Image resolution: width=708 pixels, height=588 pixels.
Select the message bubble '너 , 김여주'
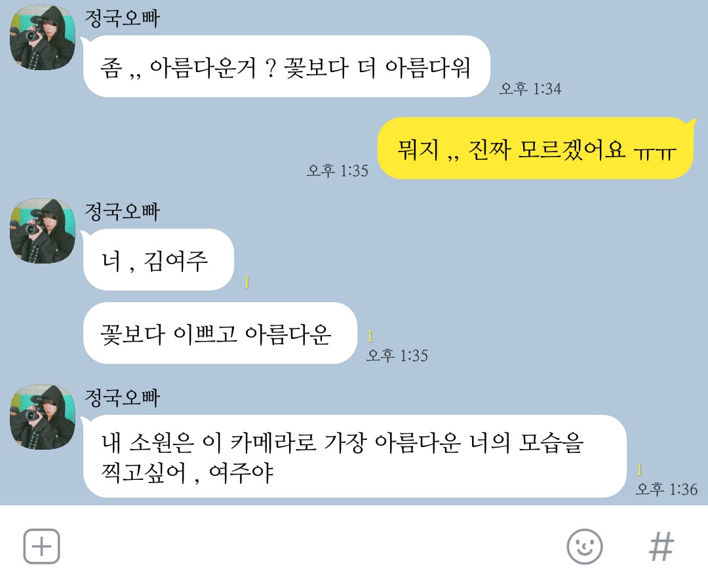158,260
